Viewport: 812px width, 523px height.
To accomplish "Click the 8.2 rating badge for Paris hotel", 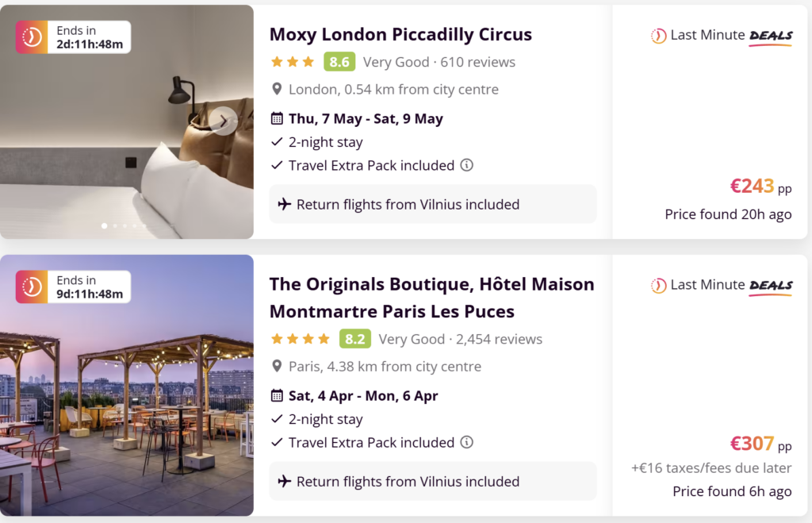I will (x=354, y=339).
